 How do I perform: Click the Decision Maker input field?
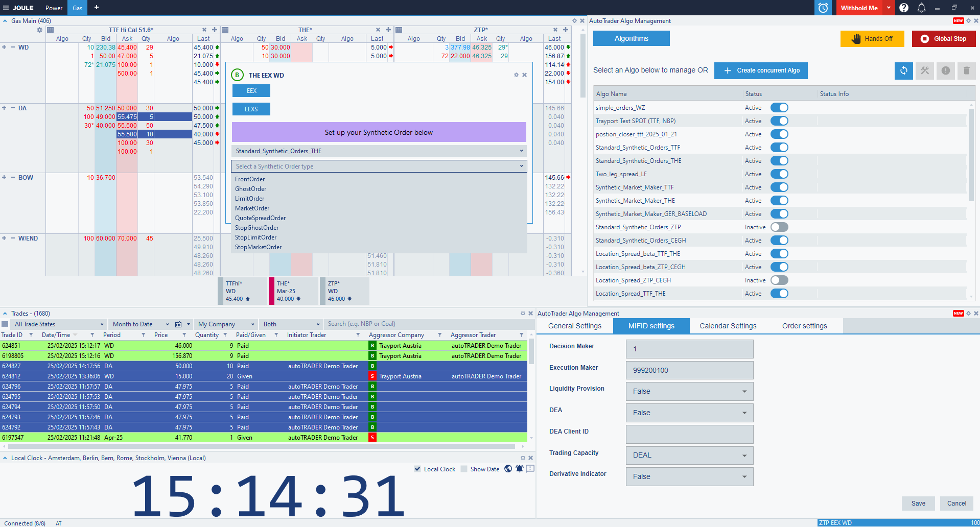tap(689, 349)
